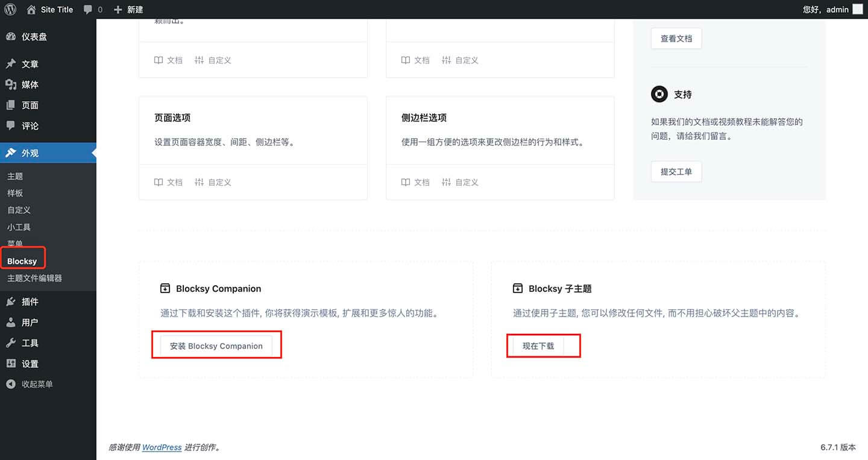Click the 用户 user icon

(11, 322)
